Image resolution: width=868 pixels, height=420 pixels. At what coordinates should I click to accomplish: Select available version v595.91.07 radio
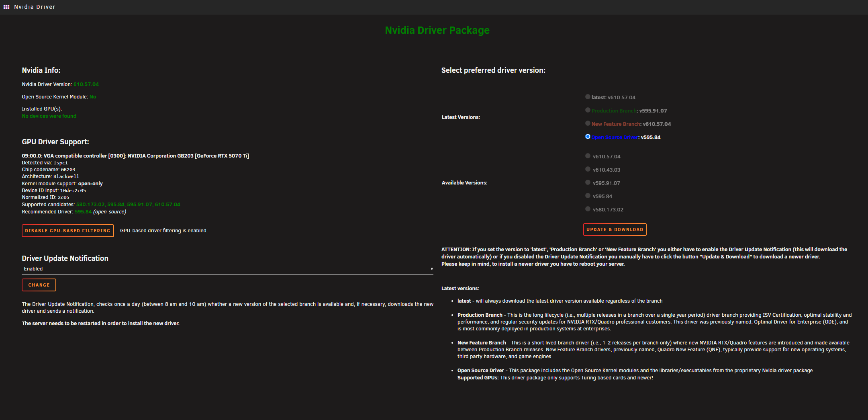click(x=588, y=182)
